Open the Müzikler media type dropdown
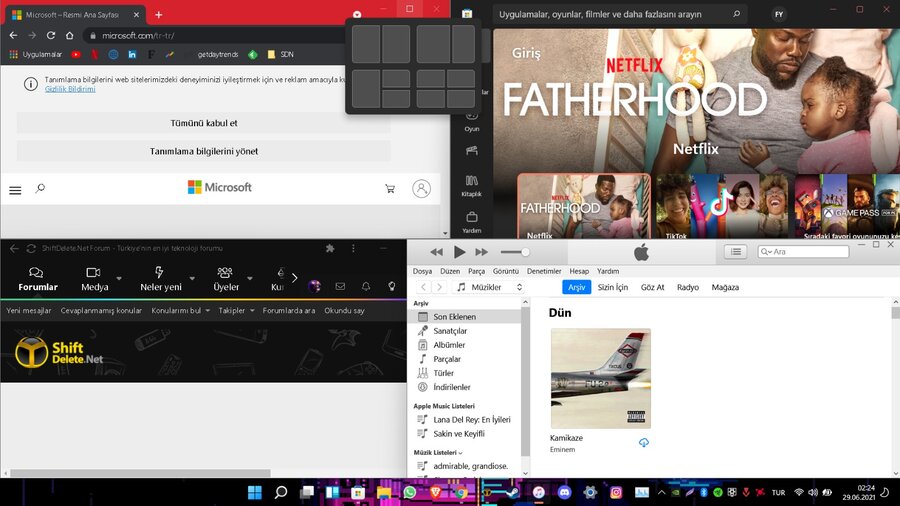Screen dimensions: 900x506 [489, 287]
